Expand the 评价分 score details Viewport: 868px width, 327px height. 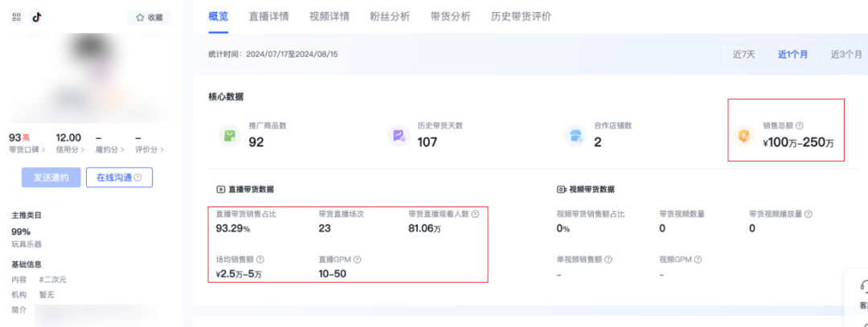pyautogui.click(x=149, y=149)
